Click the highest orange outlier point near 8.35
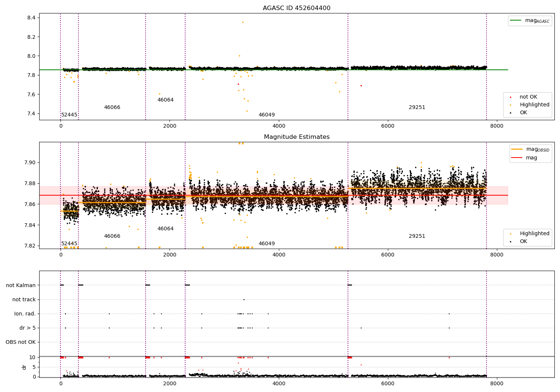560x392 pixels. pyautogui.click(x=243, y=22)
